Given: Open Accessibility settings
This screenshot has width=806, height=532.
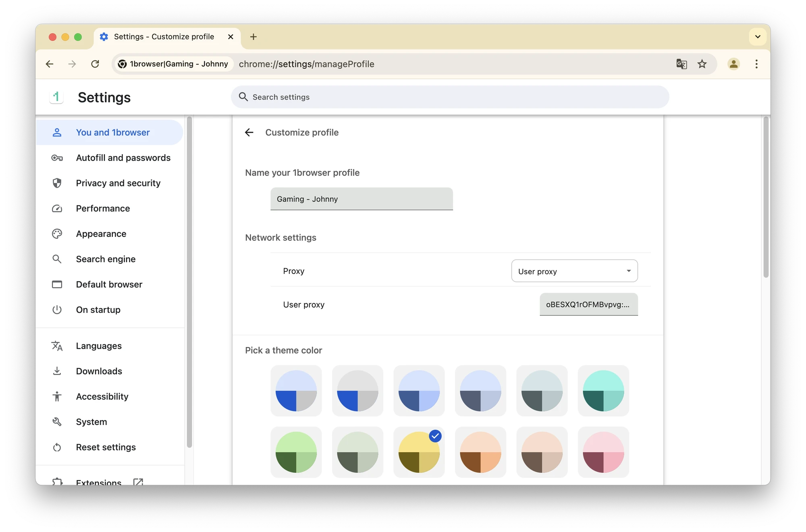Looking at the screenshot, I should coord(109,397).
